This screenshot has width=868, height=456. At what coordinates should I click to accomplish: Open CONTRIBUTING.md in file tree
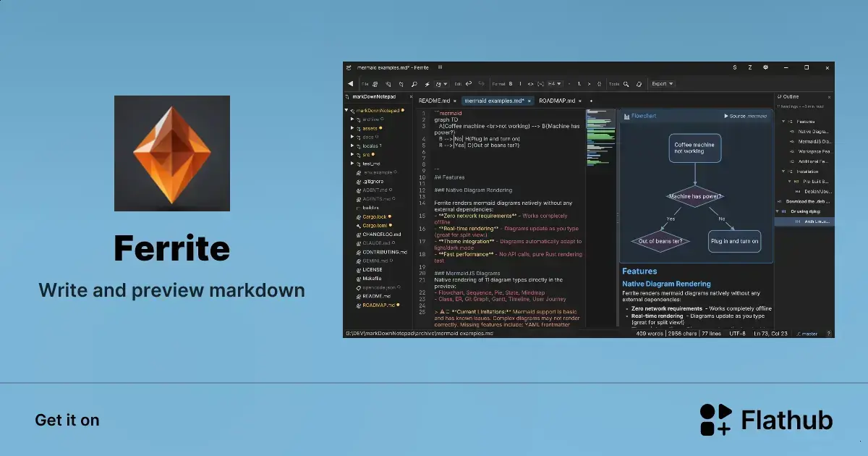click(385, 252)
